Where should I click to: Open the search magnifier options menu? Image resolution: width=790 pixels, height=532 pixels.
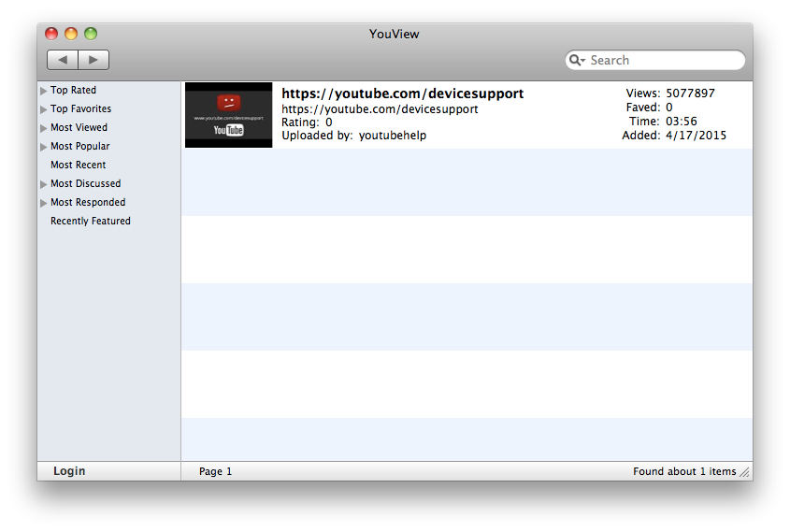click(577, 60)
